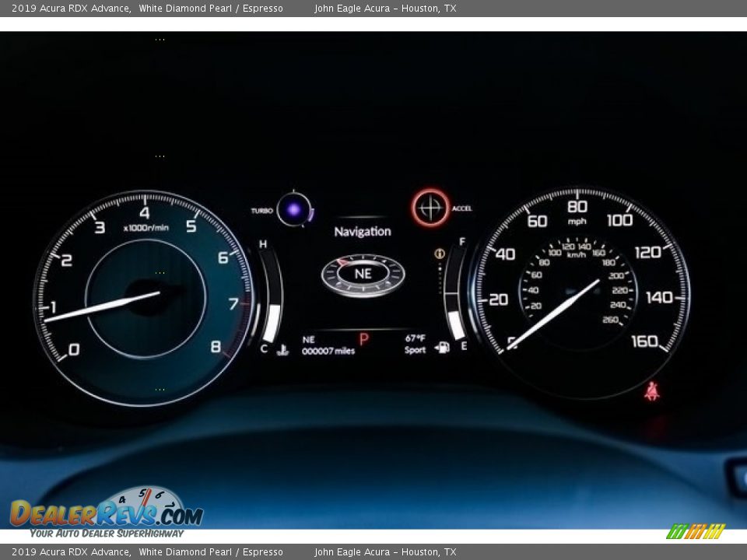Toggle the Sport drive mode label
Image resolution: width=747 pixels, height=560 pixels.
point(414,350)
